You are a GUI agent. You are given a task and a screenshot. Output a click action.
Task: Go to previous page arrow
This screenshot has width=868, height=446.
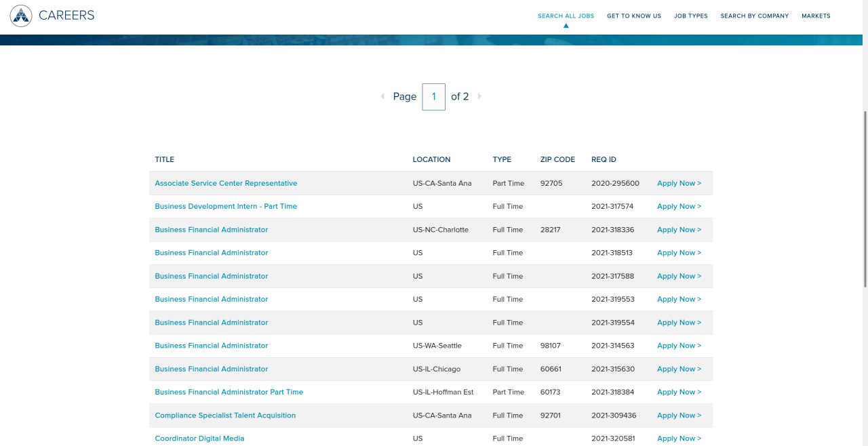pyautogui.click(x=382, y=96)
